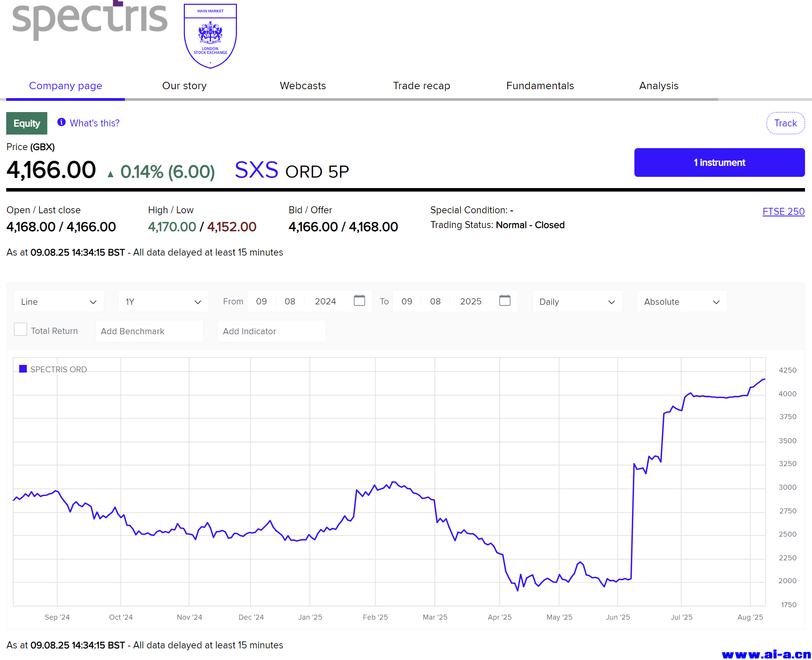Click the SPECTRIS ORD legend color swatch
The image size is (812, 660).
(23, 369)
